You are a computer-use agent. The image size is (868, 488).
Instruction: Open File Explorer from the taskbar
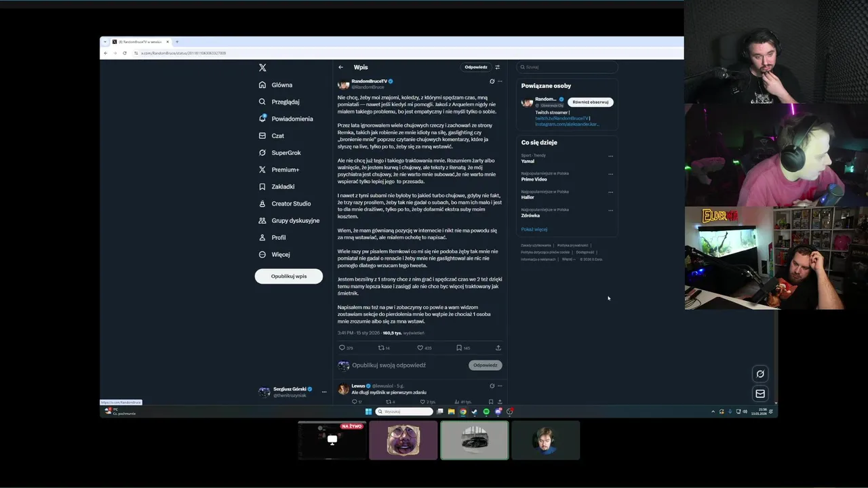[451, 411]
